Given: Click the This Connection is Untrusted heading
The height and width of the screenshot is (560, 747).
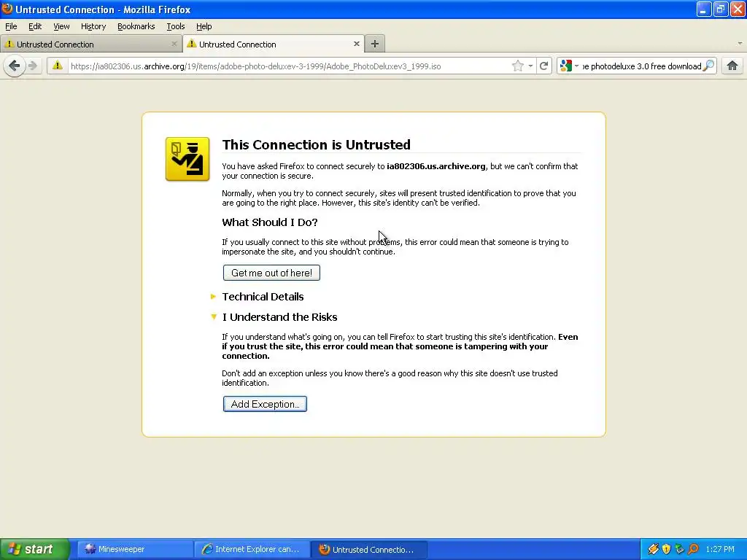Looking at the screenshot, I should 317,144.
